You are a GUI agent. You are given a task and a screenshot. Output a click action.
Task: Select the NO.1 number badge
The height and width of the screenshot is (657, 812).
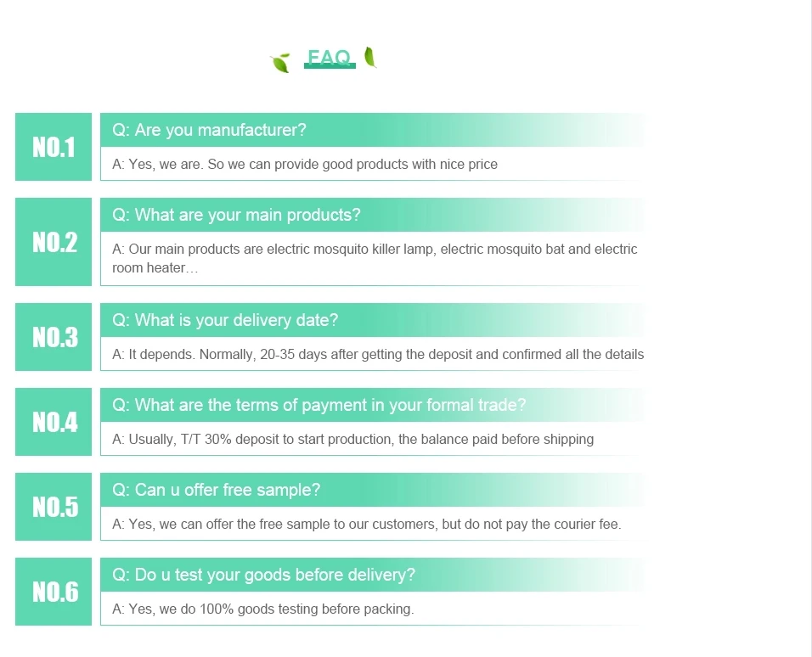click(x=54, y=147)
